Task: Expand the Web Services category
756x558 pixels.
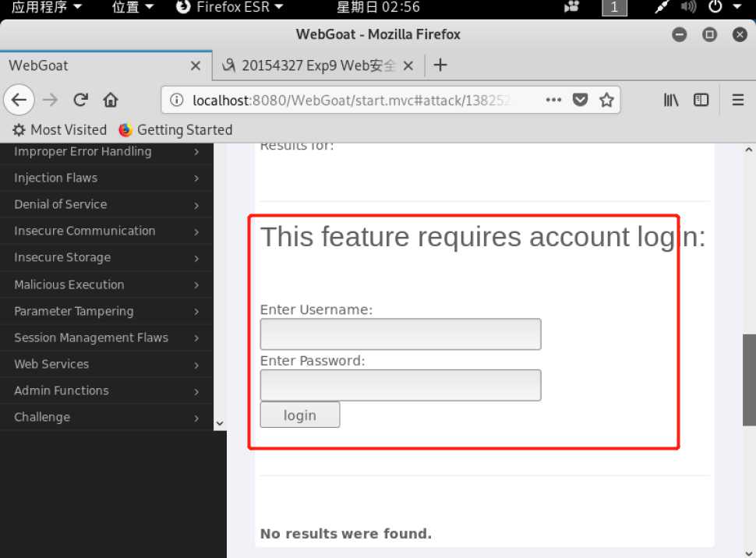Action: pyautogui.click(x=106, y=364)
